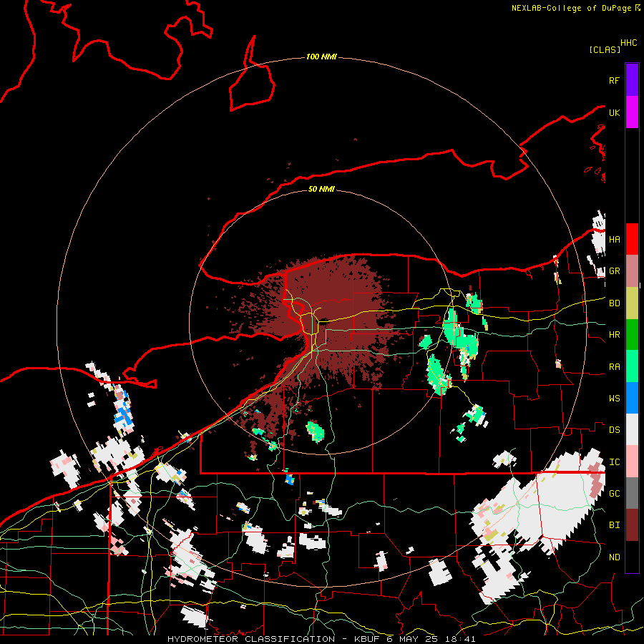
Task: Click the "RA" legend label
Action: (x=614, y=367)
